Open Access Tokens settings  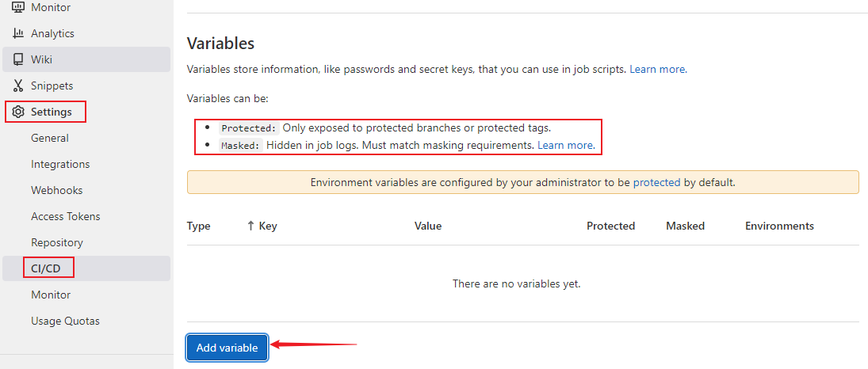[x=66, y=216]
